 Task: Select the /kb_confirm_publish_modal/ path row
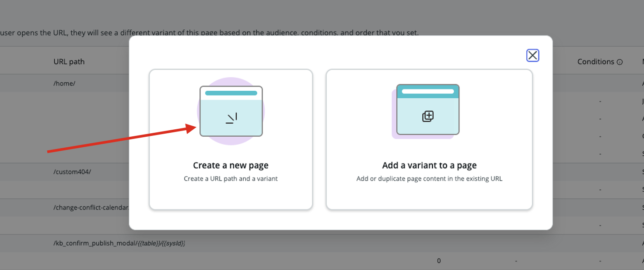(119, 243)
